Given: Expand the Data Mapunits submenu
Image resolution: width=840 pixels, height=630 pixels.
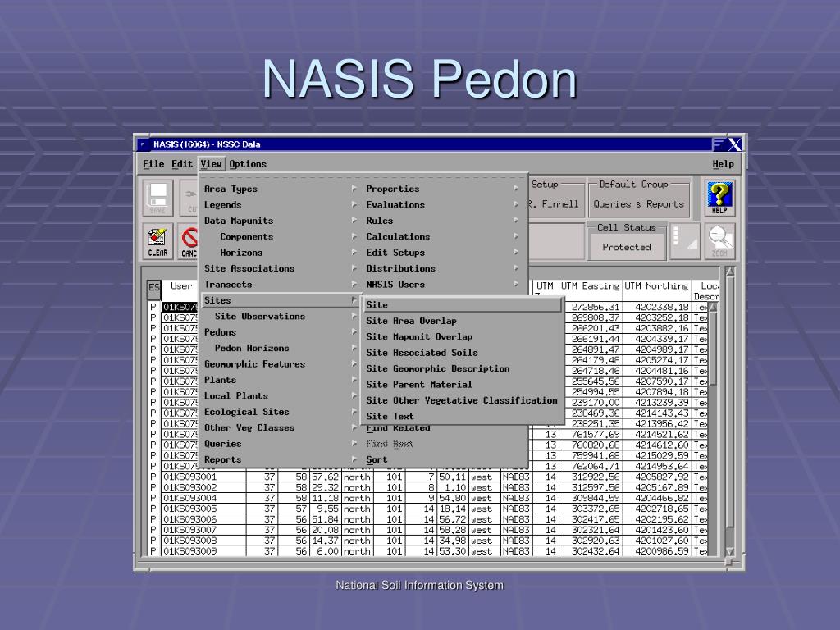Looking at the screenshot, I should coord(281,221).
